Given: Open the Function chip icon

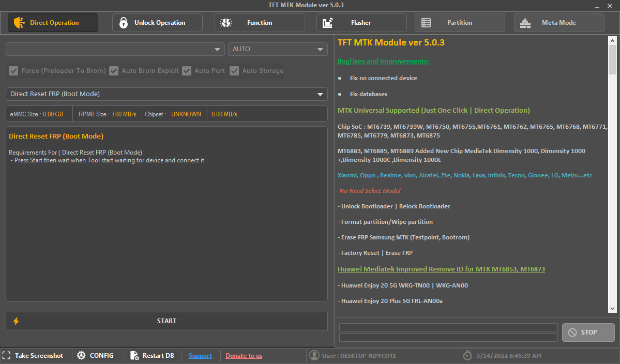Looking at the screenshot, I should [x=226, y=23].
